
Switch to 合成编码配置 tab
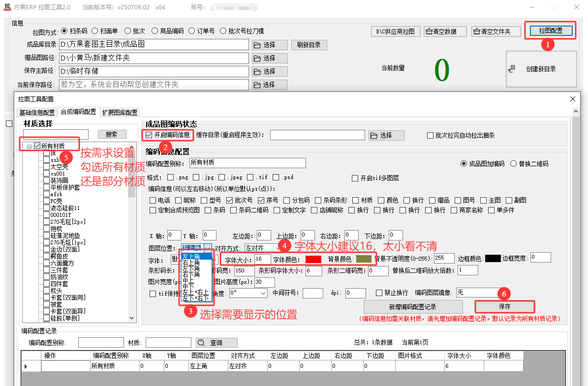[78, 112]
